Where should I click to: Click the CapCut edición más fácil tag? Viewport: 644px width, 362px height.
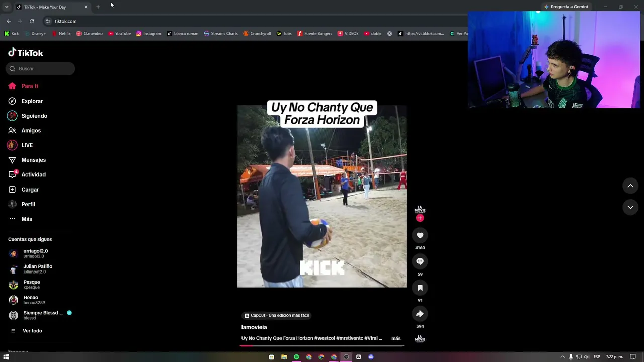[x=276, y=315]
